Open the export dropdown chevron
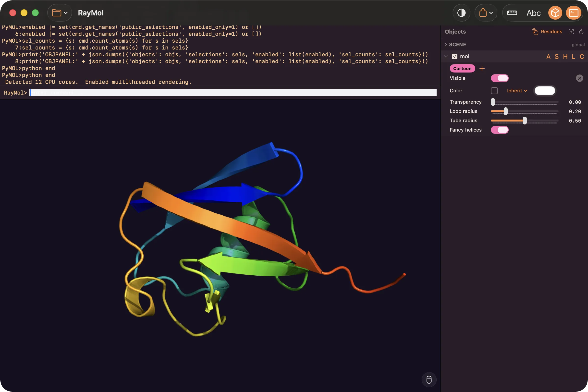Screen dimensions: 588x392 (x=491, y=13)
